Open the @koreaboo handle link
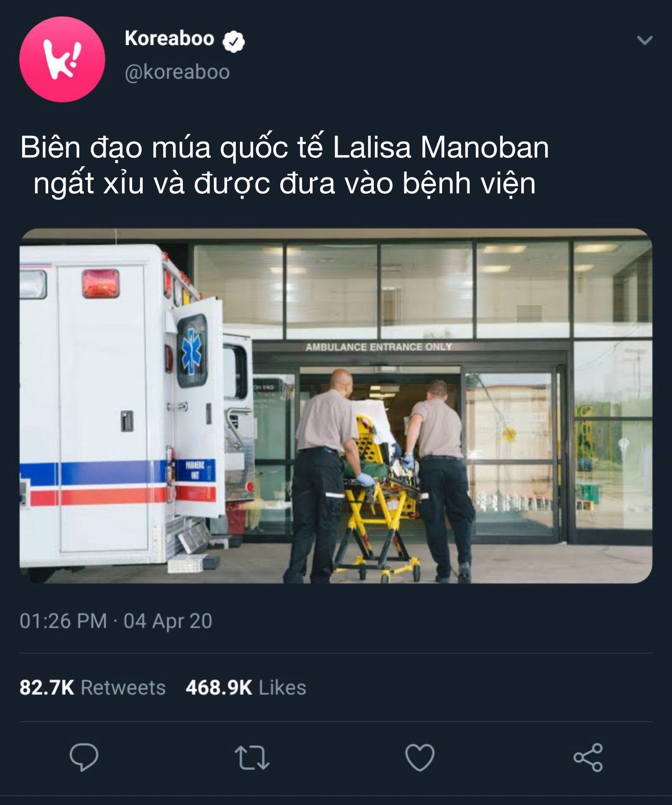672x805 pixels. [177, 72]
